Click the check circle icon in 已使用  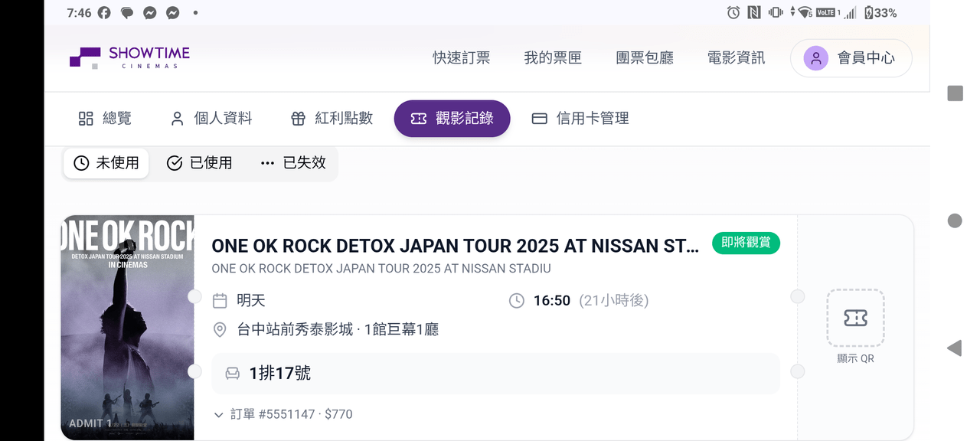[x=175, y=163]
